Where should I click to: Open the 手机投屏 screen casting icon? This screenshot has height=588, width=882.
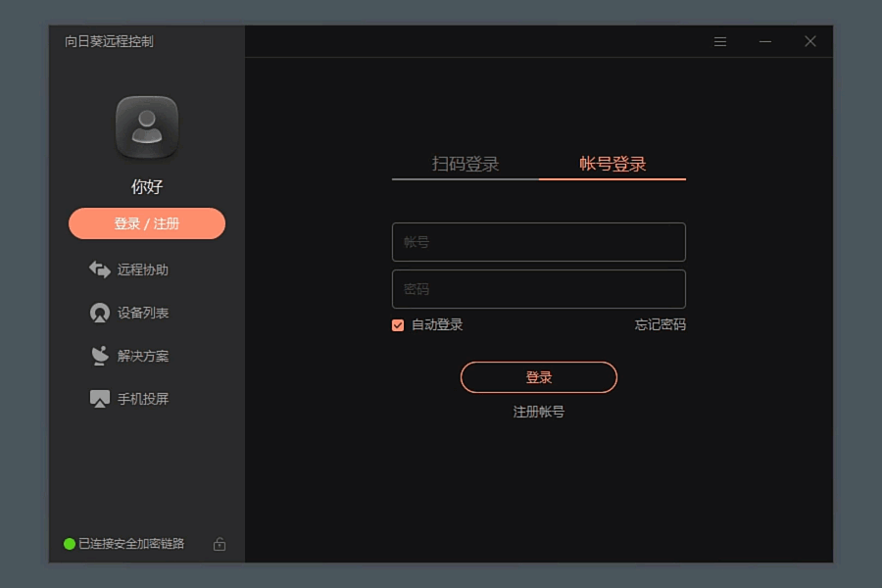(100, 399)
